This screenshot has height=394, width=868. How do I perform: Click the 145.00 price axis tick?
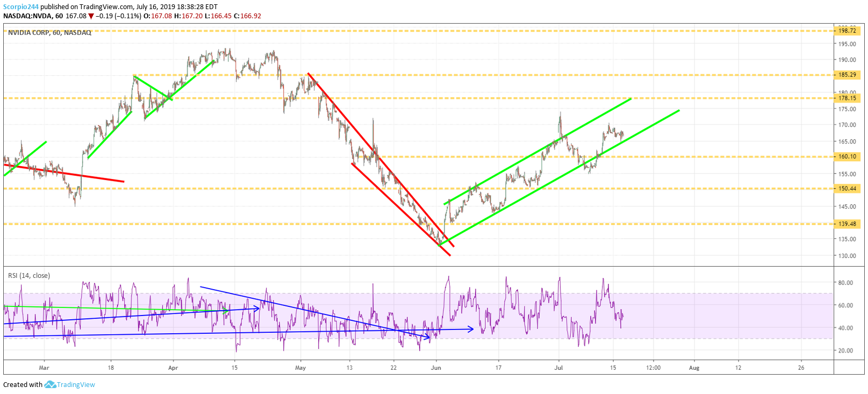pos(848,206)
